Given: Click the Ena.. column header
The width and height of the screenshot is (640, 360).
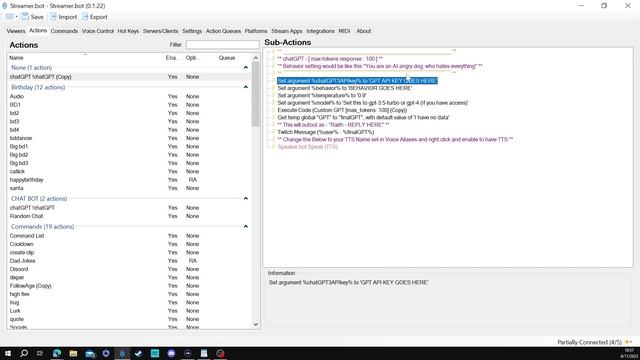Looking at the screenshot, I should point(172,58).
